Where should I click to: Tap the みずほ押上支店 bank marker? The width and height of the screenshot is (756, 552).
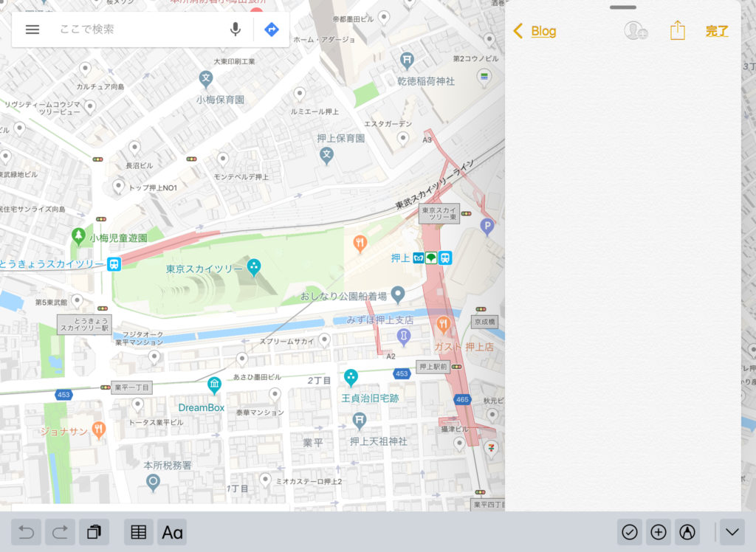tap(404, 336)
